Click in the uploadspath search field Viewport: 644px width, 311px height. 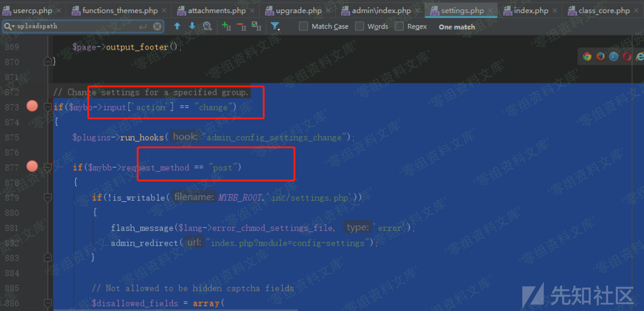[76, 26]
